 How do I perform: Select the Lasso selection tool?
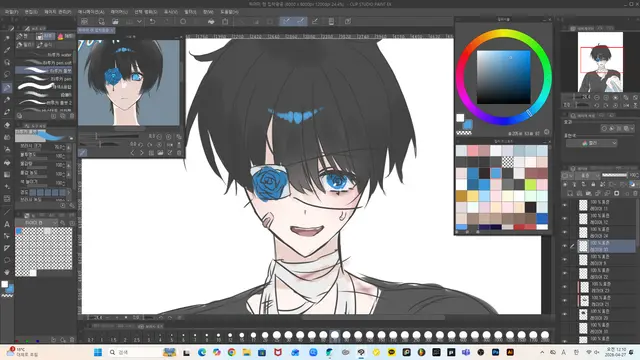[x=7, y=75]
